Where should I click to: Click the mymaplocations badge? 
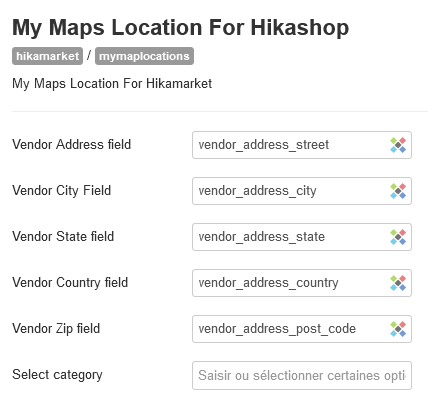144,56
